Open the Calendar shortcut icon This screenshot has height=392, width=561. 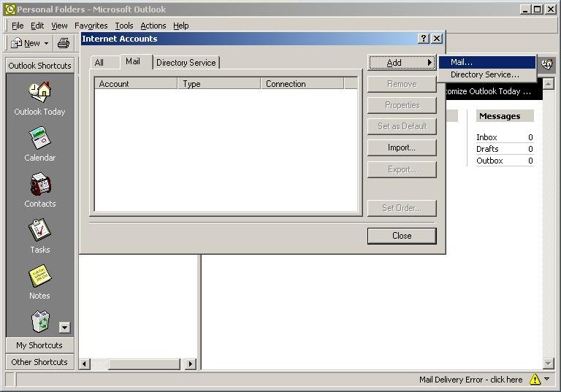tap(39, 138)
